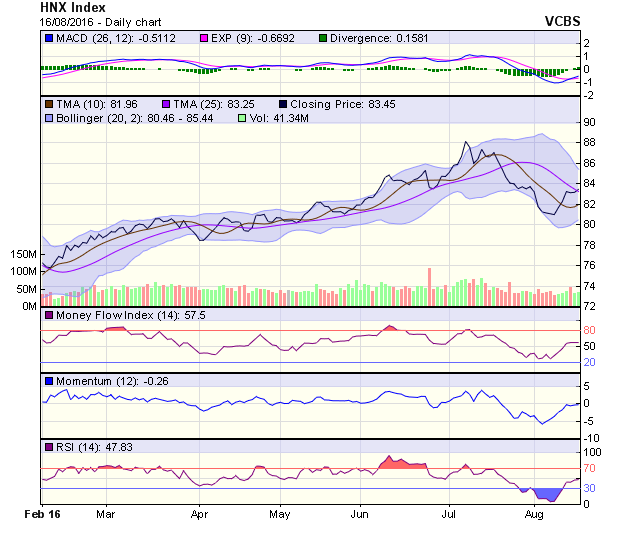Click the light blue Bollinger legend swatch
The image size is (620, 535).
(48, 118)
